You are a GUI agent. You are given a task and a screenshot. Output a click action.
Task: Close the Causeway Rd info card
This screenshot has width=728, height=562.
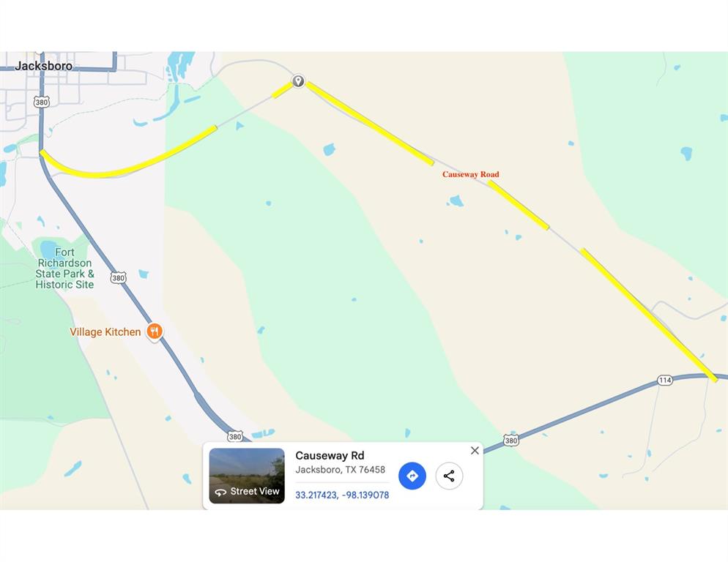(475, 451)
